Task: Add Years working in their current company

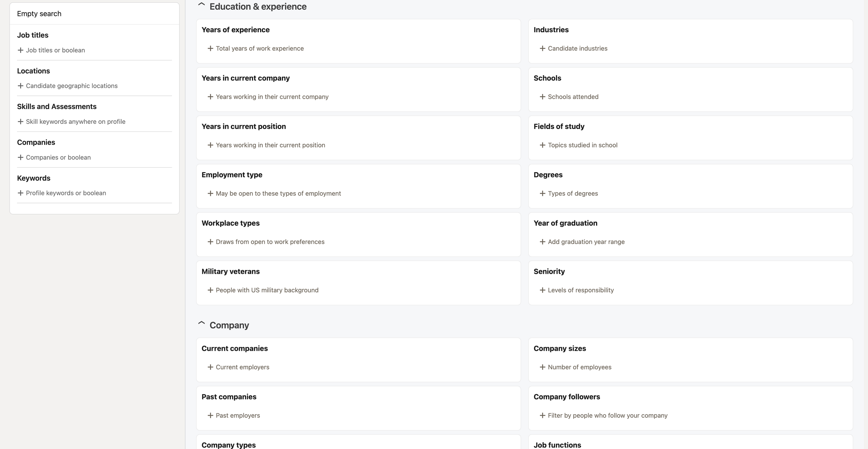Action: point(268,97)
